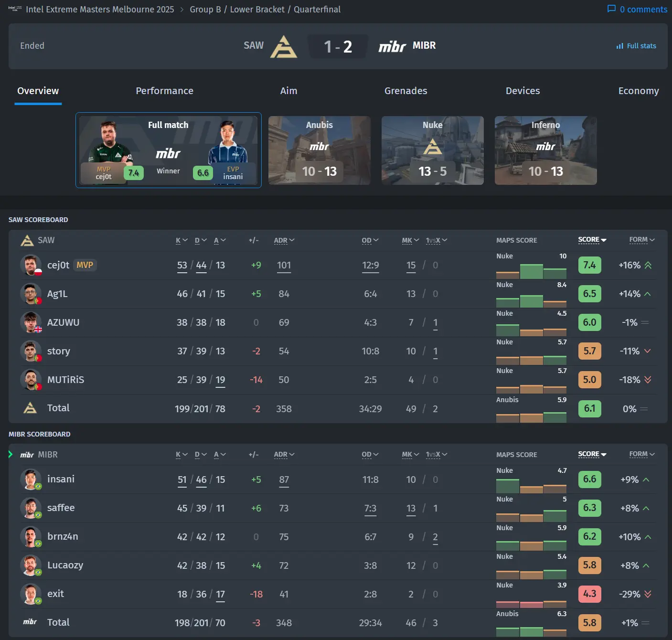Click exit's double-down form trend arrow
Viewport: 672px width, 640px height.
(648, 594)
